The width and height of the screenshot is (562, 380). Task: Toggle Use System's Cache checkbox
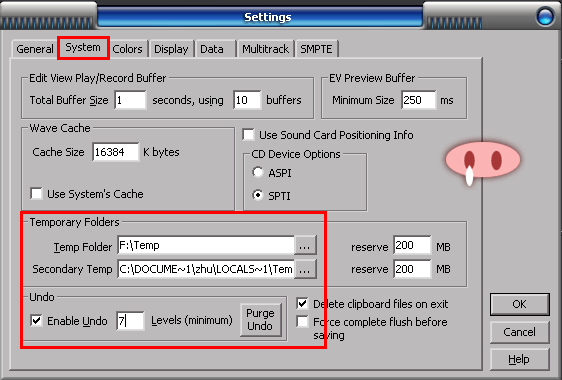37,194
